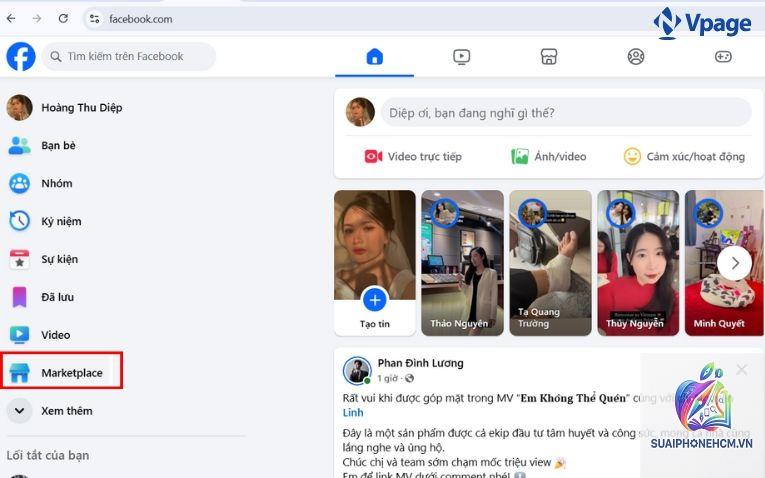
Task: Open Video icon in left sidebar
Action: click(x=20, y=335)
